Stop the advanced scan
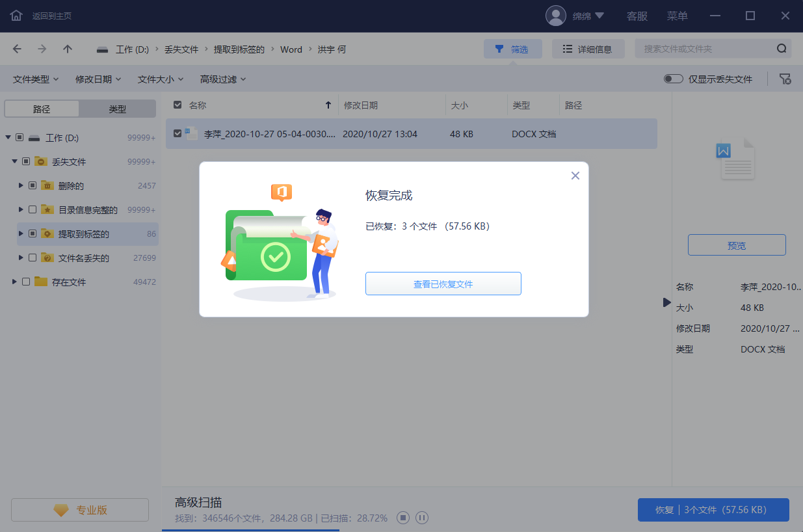Image resolution: width=803 pixels, height=532 pixels. click(403, 518)
